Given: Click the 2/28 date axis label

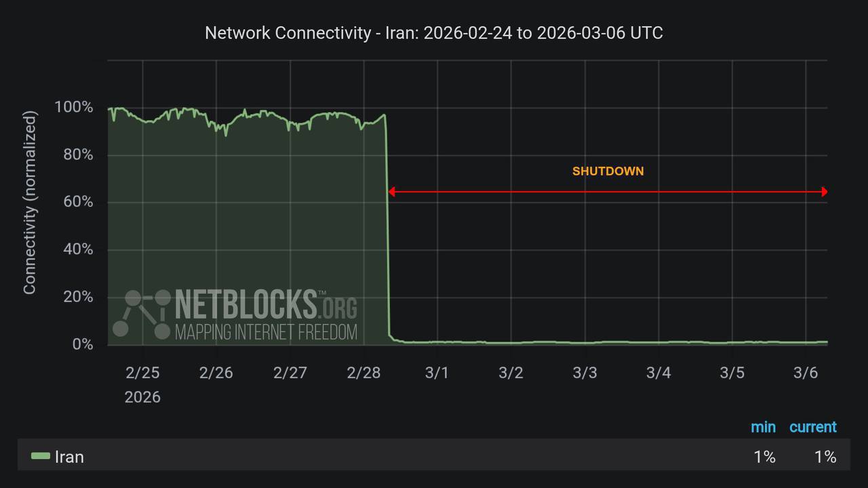Looking at the screenshot, I should [x=363, y=373].
